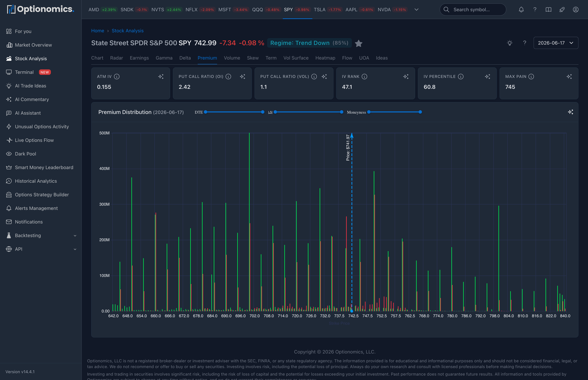Switch to the Skew tab
The height and width of the screenshot is (380, 588).
[x=253, y=58]
